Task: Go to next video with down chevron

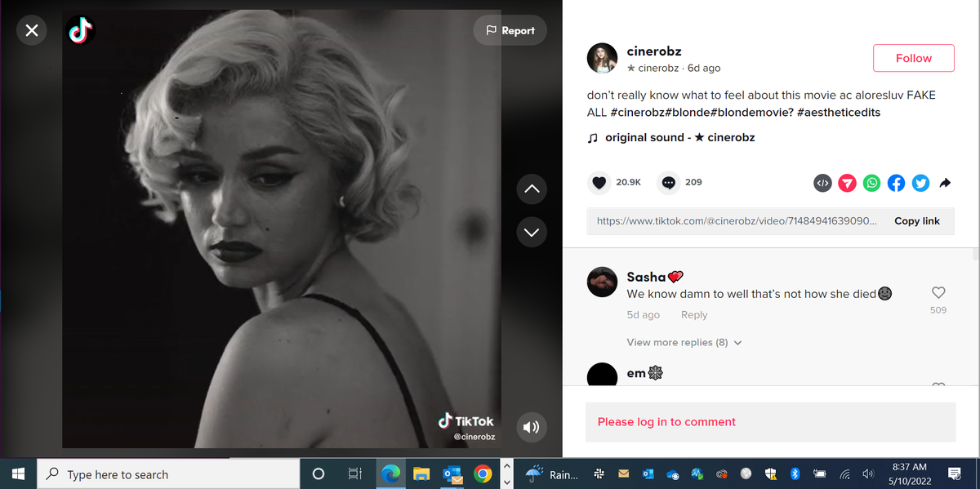Action: click(532, 233)
